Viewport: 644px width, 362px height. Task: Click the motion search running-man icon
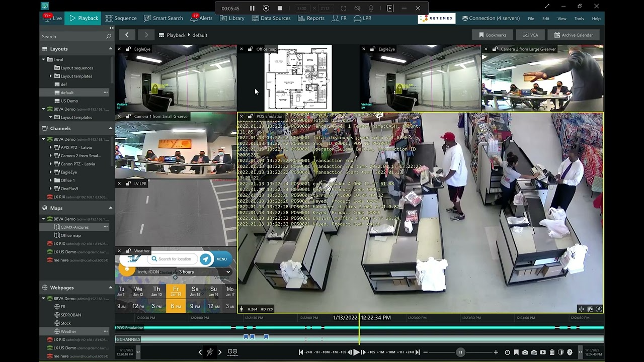(210, 352)
